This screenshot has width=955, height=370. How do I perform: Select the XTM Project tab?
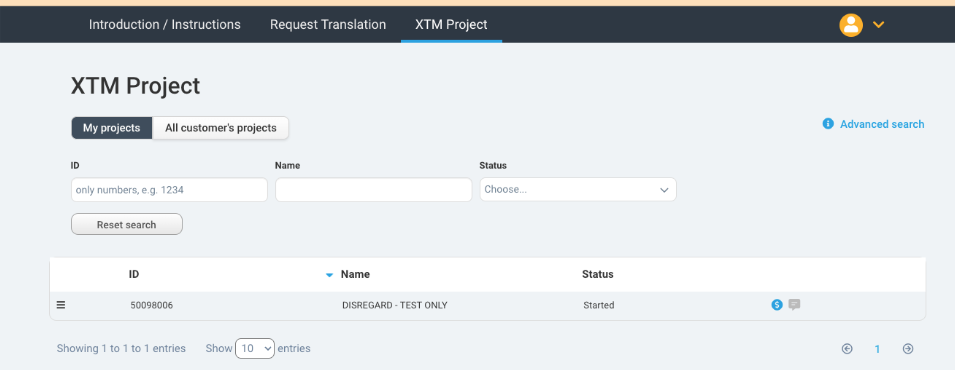point(451,25)
